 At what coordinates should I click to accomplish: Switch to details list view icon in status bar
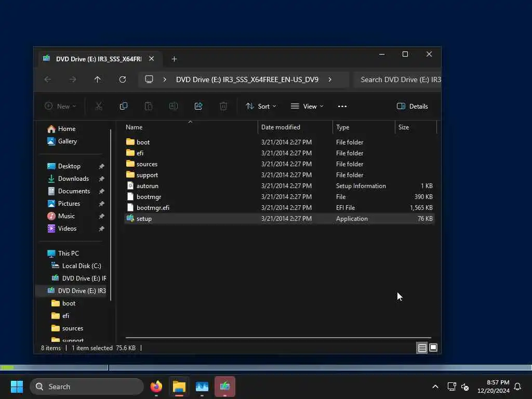click(422, 348)
